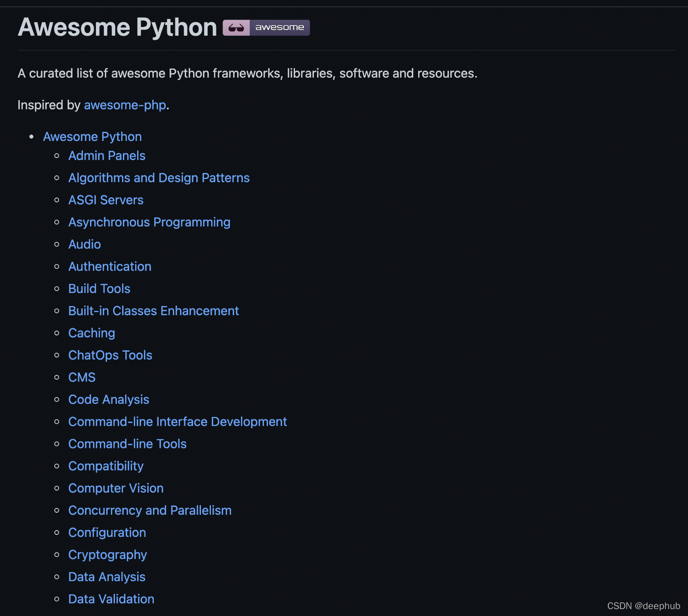Click the Caching link
The height and width of the screenshot is (616, 688).
[x=91, y=333]
